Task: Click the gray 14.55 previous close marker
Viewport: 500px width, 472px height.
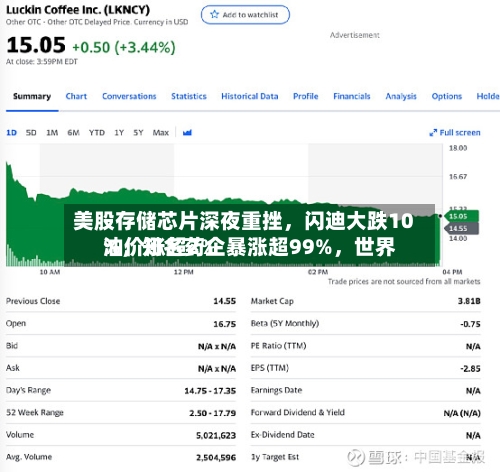Action: click(461, 228)
